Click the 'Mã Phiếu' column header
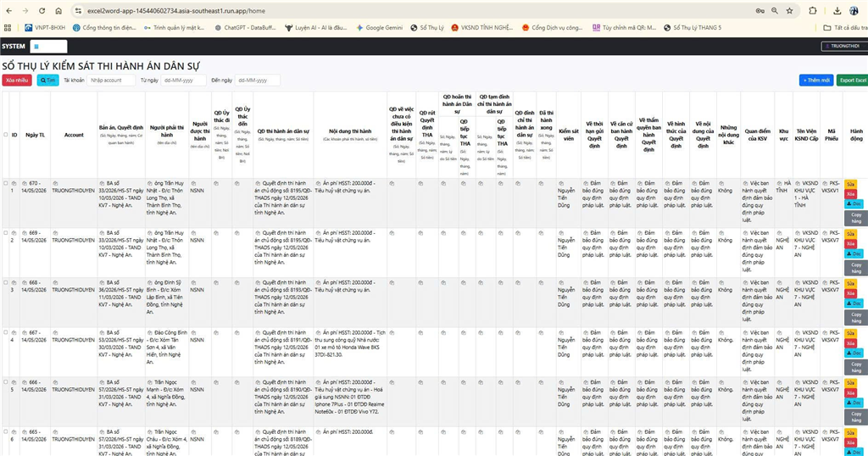Image resolution: width=868 pixels, height=456 pixels. tap(832, 135)
